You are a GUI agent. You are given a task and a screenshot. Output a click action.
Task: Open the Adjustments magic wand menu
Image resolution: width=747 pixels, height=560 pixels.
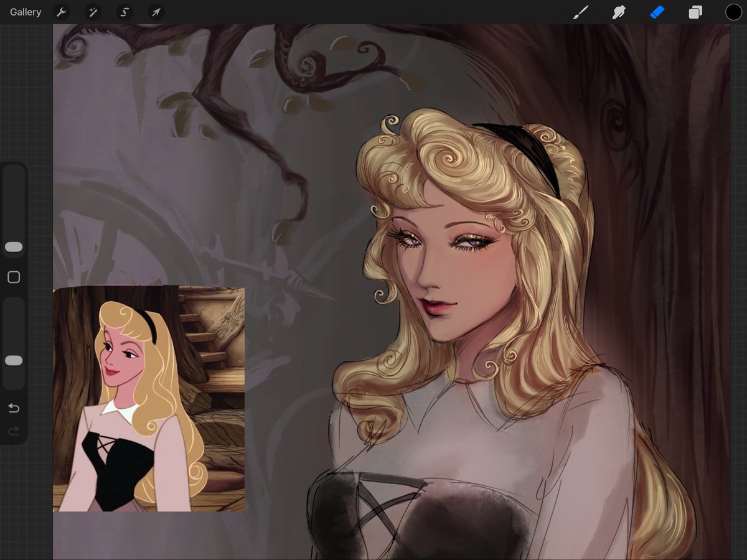[x=93, y=12]
